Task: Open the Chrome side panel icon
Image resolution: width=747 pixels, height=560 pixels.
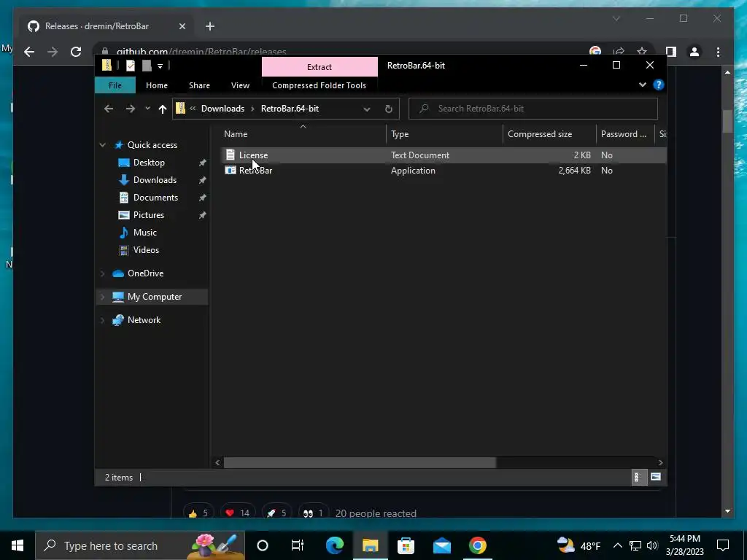Action: point(671,52)
